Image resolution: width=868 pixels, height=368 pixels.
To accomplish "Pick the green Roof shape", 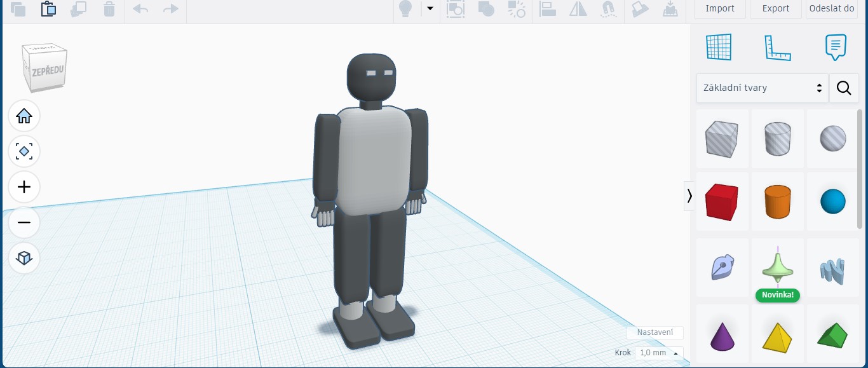I will [833, 334].
